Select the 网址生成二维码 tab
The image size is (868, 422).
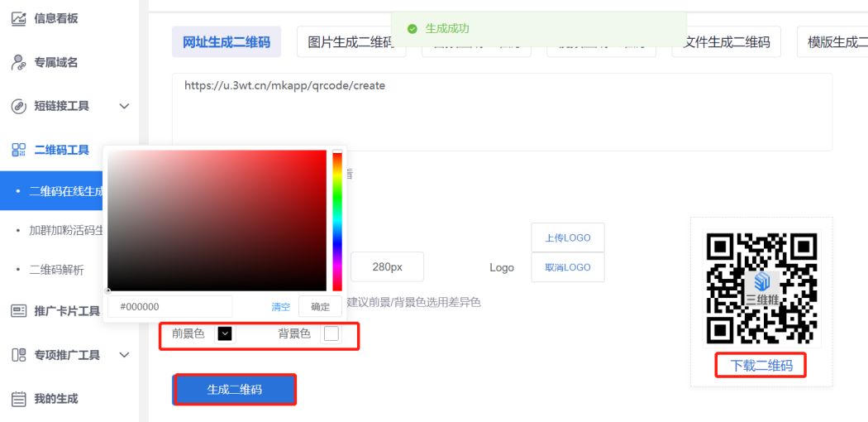(x=227, y=42)
